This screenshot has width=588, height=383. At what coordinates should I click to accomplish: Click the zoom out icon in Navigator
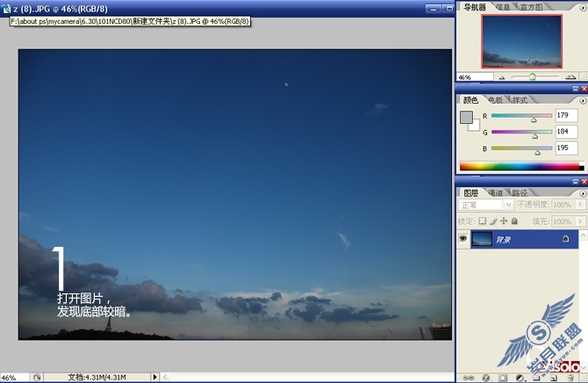pos(501,77)
